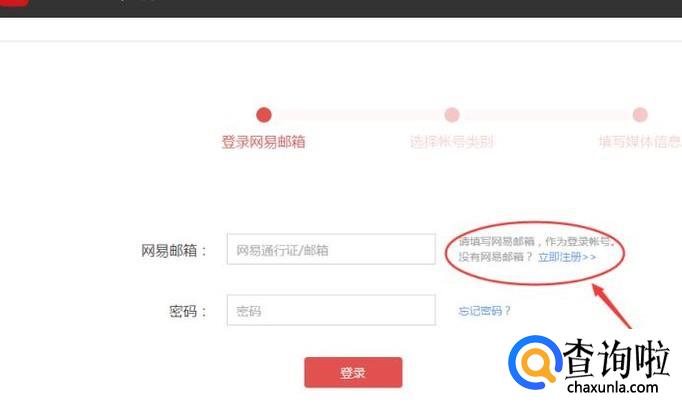682x418 pixels.
Task: Open the 立即注册>> registration link
Action: [567, 257]
